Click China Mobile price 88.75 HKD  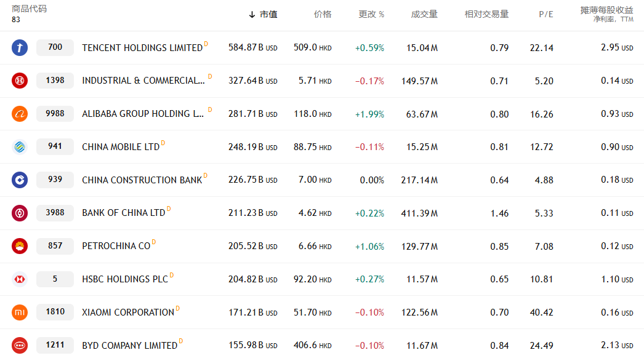(x=313, y=147)
